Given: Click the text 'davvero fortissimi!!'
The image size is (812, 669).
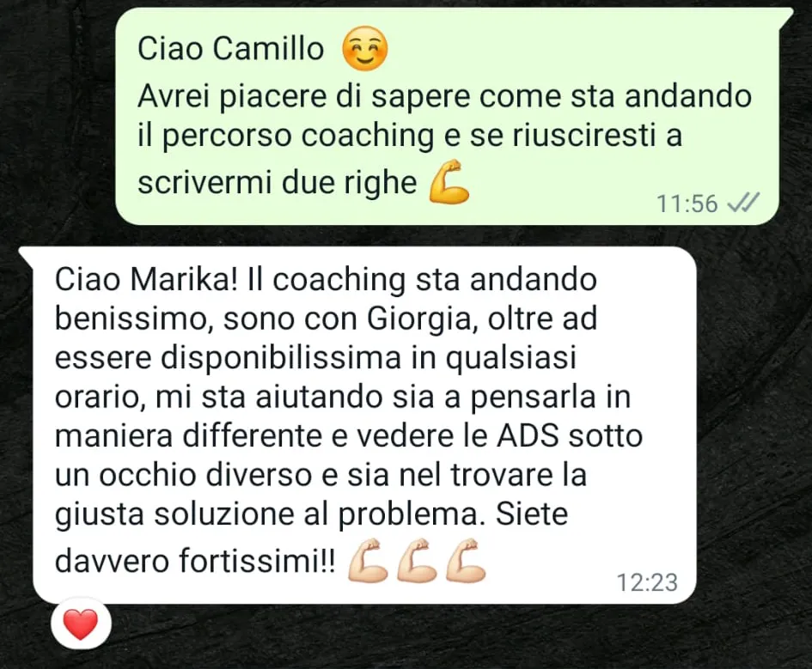Looking at the screenshot, I should (195, 561).
